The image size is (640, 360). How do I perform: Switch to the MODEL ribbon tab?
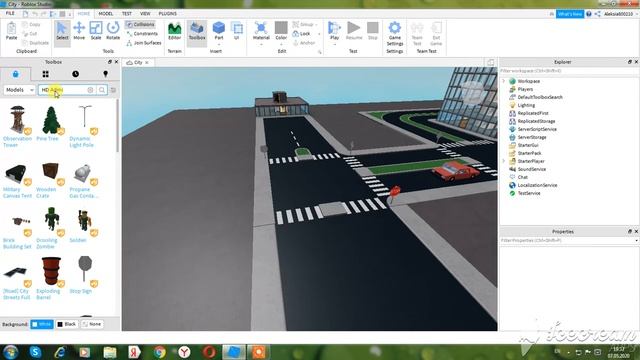point(106,13)
